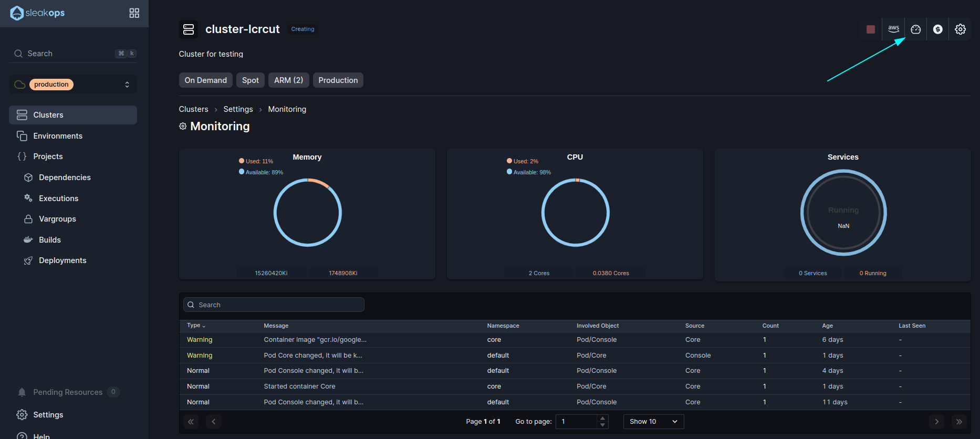
Task: Click the SleakOps logo
Action: coord(37,13)
